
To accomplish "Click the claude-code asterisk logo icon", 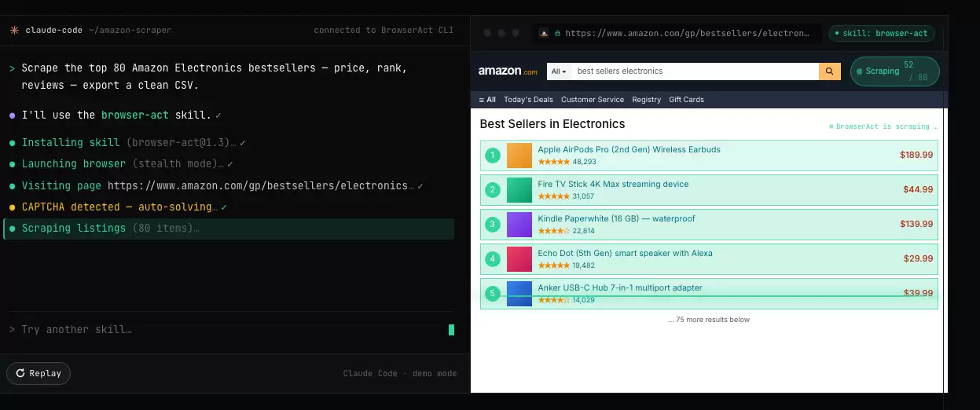I will click(x=14, y=30).
